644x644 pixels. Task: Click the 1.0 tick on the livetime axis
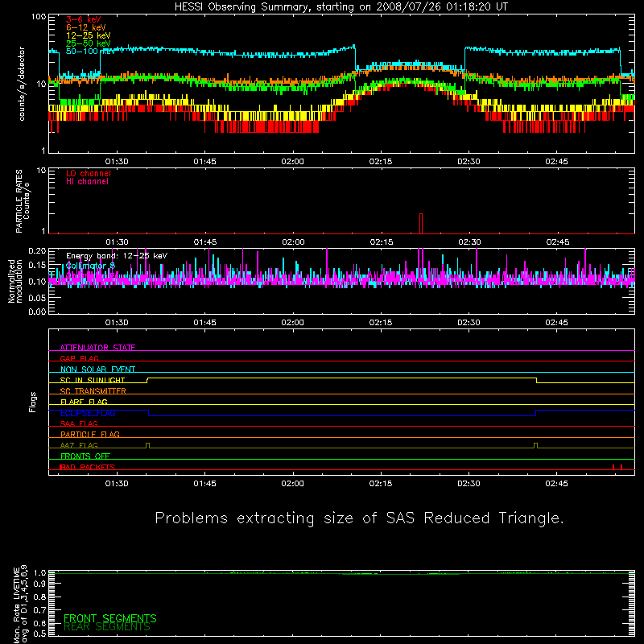click(x=39, y=573)
